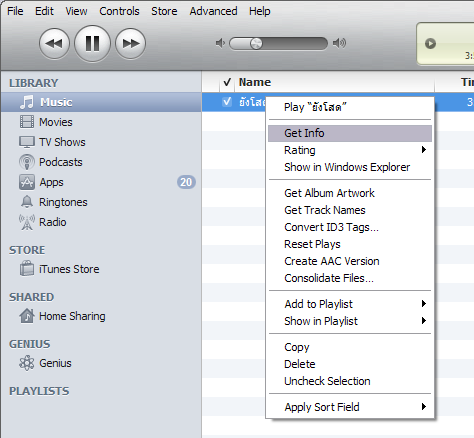Click the Home Sharing house icon
This screenshot has height=438, width=474.
(27, 316)
